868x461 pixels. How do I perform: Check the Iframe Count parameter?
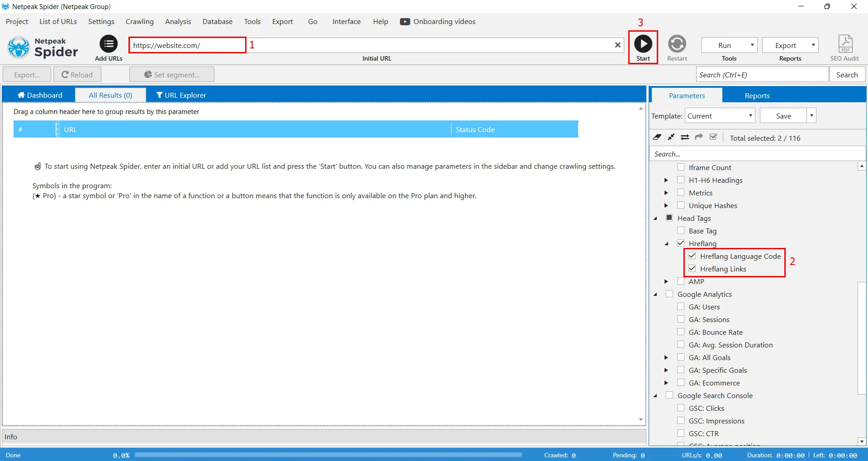click(680, 167)
